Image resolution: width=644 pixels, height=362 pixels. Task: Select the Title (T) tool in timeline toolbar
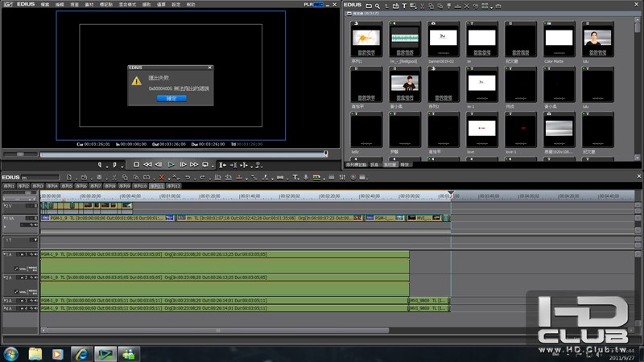click(295, 177)
